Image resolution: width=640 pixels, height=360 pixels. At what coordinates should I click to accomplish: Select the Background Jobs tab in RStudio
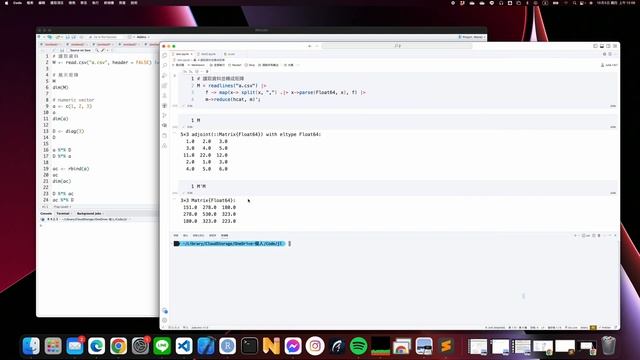point(89,213)
